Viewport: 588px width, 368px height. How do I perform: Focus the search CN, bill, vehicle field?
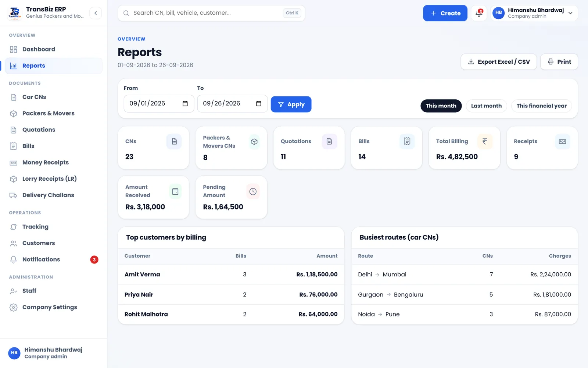click(x=211, y=13)
